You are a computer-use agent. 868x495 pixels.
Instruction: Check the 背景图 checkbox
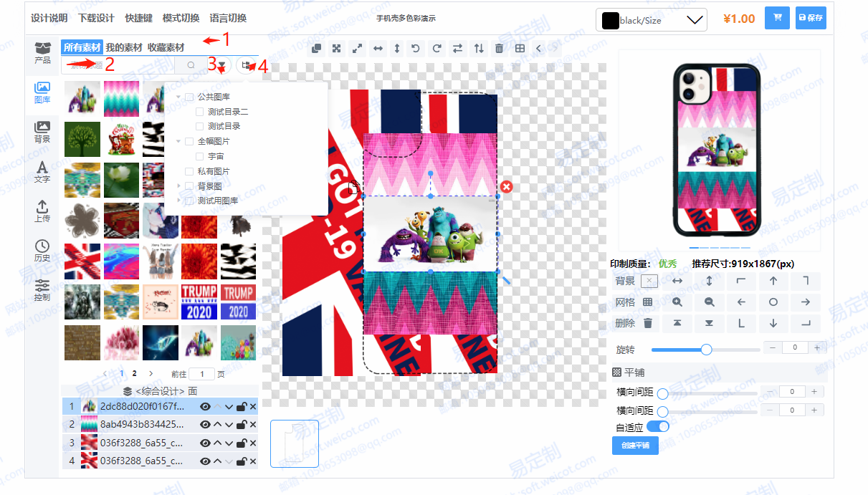click(x=189, y=186)
